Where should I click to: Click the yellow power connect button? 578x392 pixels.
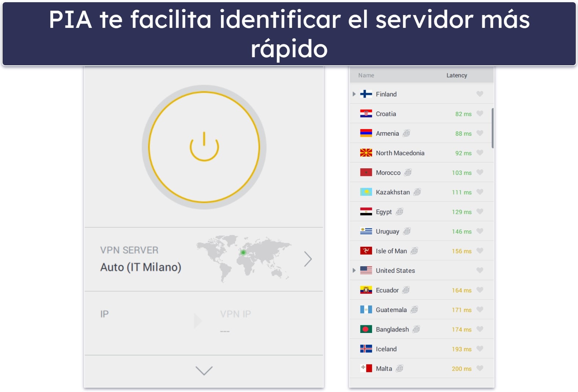(x=204, y=147)
